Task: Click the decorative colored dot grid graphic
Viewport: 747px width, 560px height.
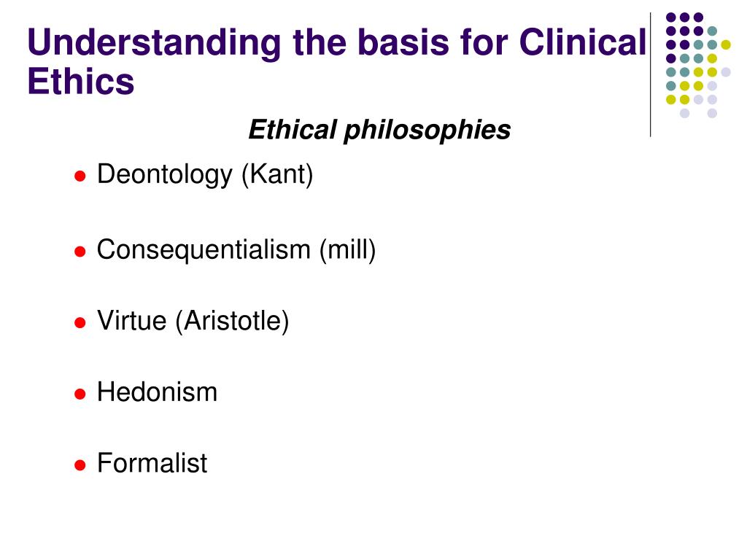Action: click(698, 65)
